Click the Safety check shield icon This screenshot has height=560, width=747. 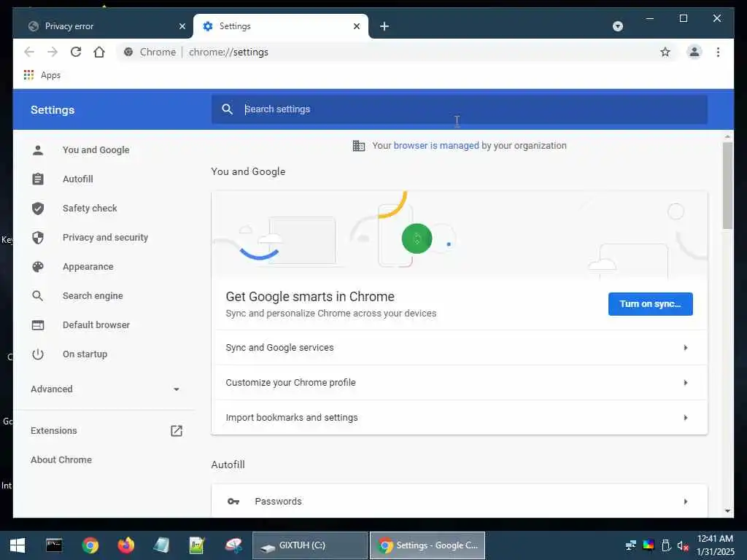(x=38, y=208)
